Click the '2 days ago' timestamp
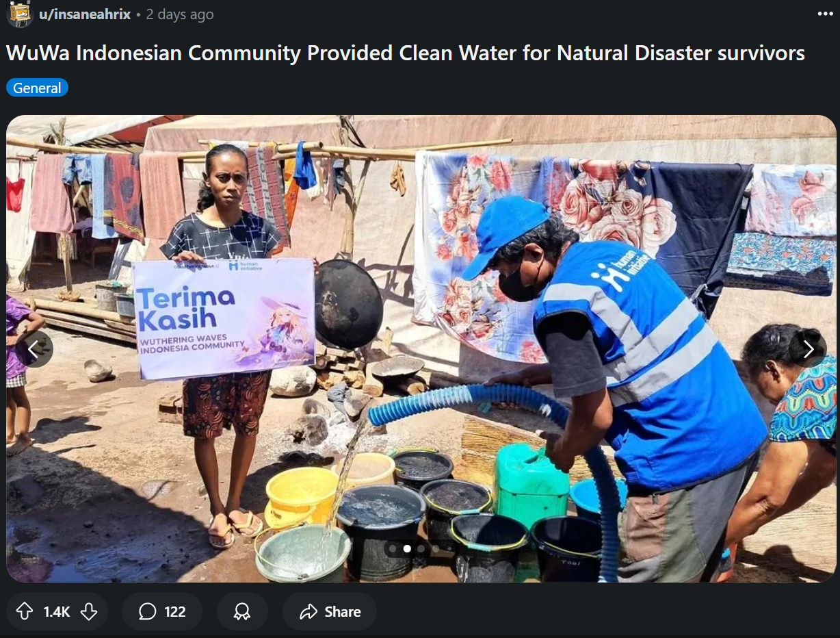The width and height of the screenshot is (840, 638). pos(180,14)
